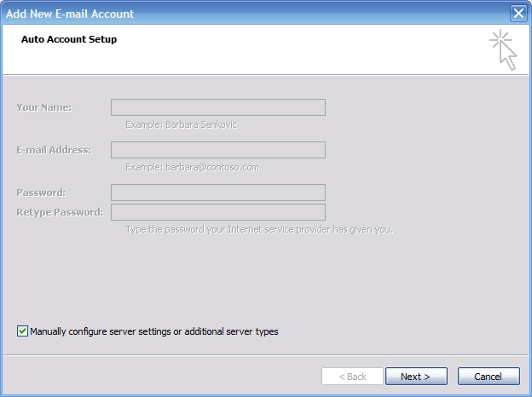Focus the E-mail Address input box
Image resolution: width=532 pixels, height=397 pixels.
[217, 150]
